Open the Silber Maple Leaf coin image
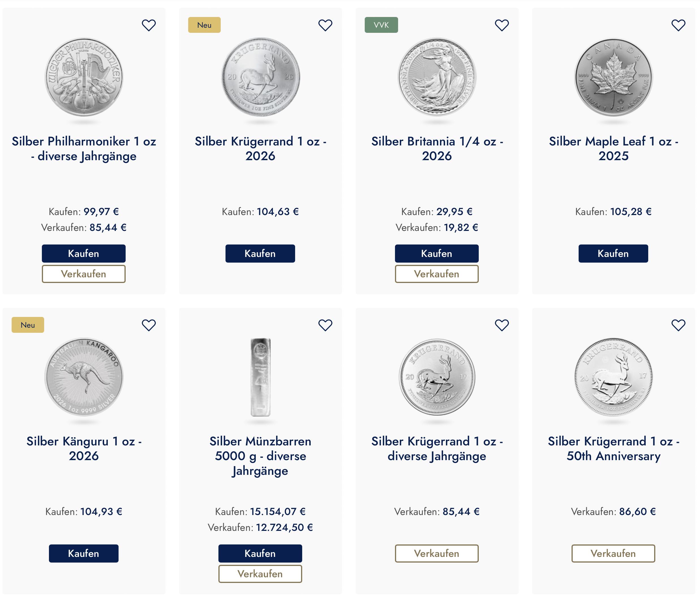Screen dimensions: 700x605 point(613,77)
